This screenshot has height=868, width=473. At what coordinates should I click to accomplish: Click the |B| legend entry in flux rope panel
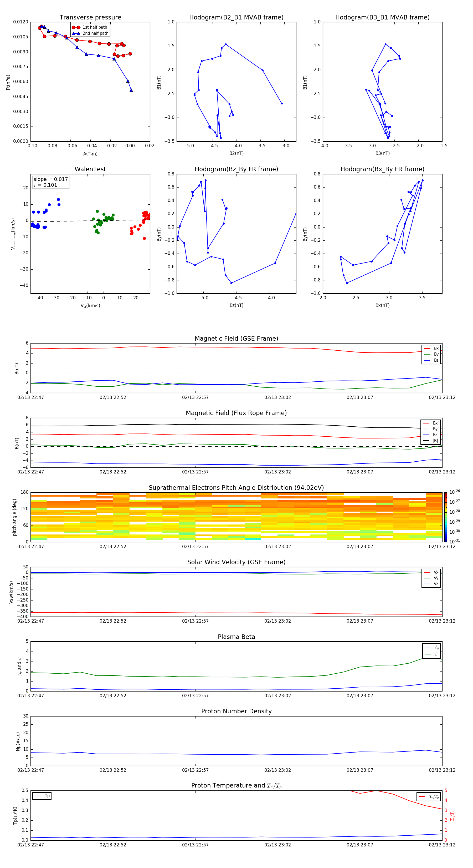coord(431,441)
